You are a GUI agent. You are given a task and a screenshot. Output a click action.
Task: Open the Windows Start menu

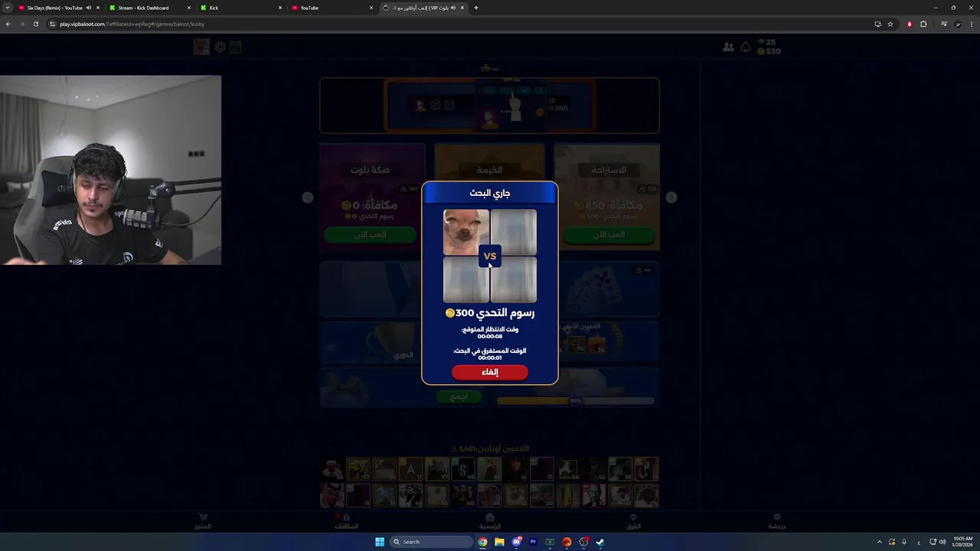click(x=380, y=542)
